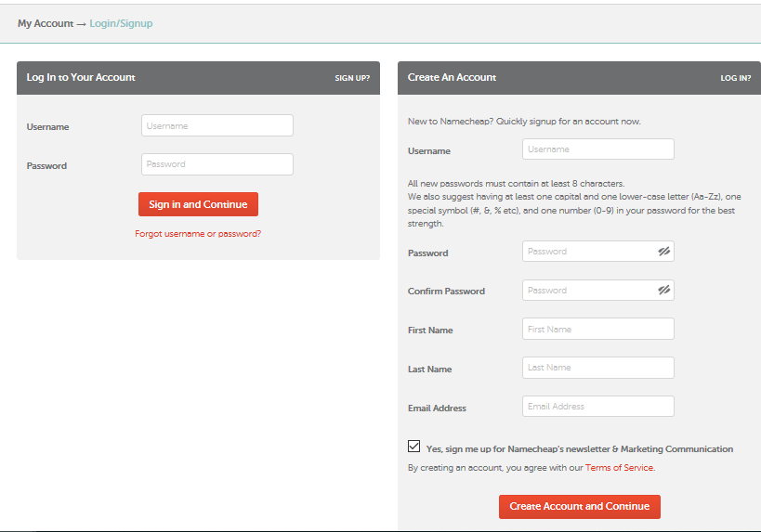Show password using eye icon in Password field

[664, 252]
